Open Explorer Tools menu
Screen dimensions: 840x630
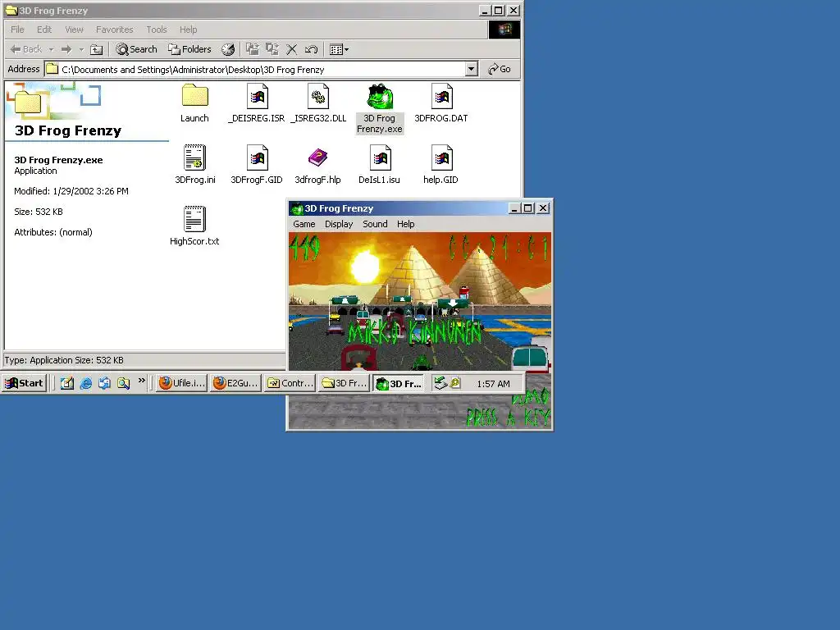pyautogui.click(x=157, y=30)
